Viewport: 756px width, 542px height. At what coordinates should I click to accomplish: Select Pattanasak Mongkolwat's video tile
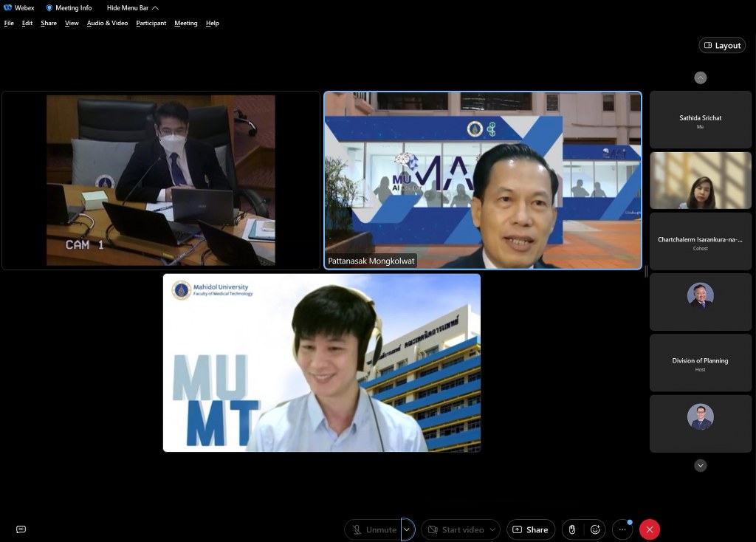coord(483,180)
